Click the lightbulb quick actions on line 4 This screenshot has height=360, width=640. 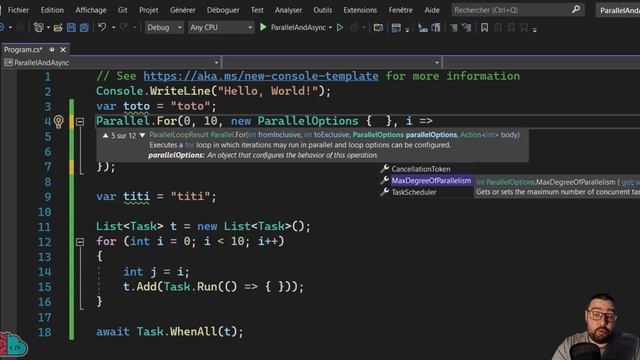(x=58, y=121)
